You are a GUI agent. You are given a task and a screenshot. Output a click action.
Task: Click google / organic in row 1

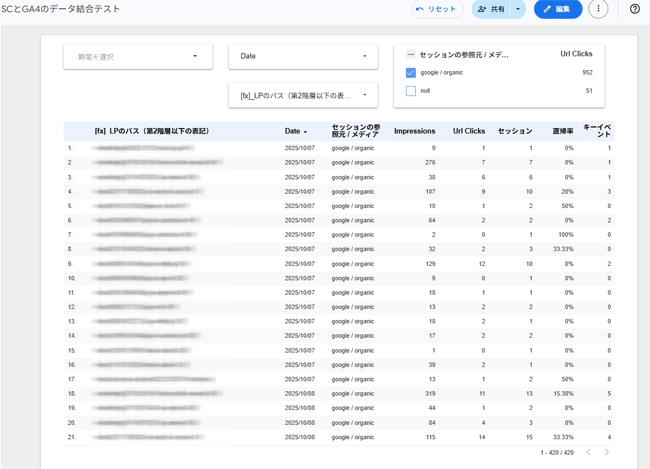point(353,148)
